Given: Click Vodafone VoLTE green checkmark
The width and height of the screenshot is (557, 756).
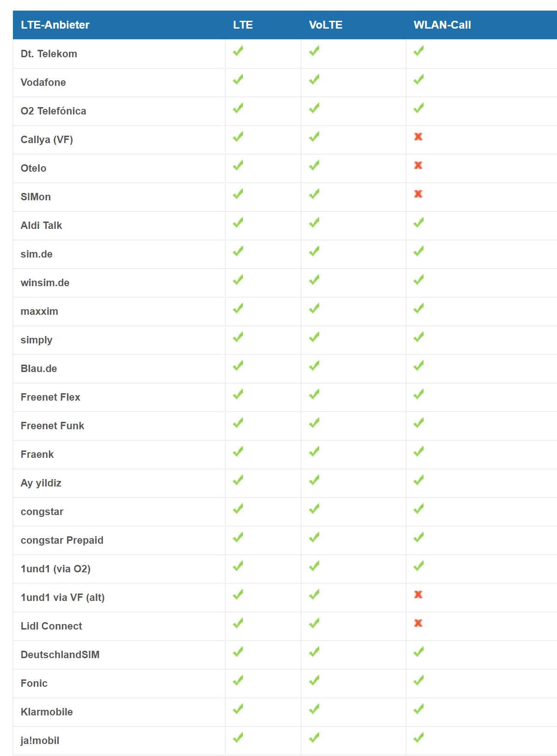Looking at the screenshot, I should [x=314, y=79].
